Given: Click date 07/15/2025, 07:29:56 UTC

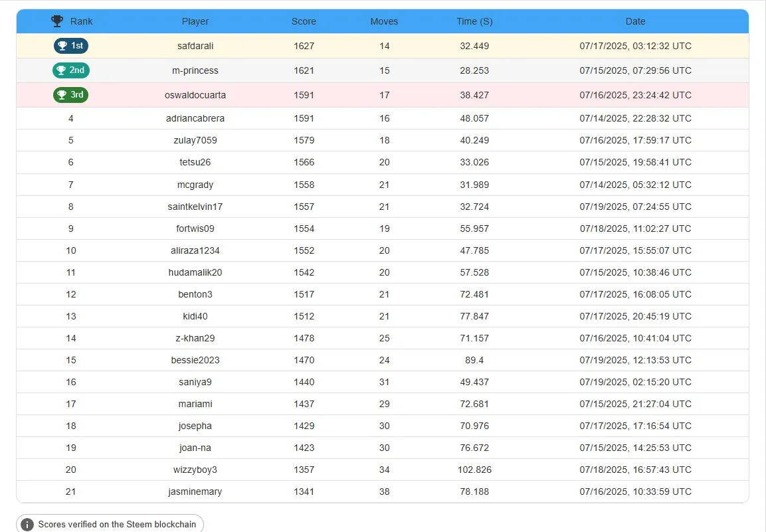Looking at the screenshot, I should 636,70.
